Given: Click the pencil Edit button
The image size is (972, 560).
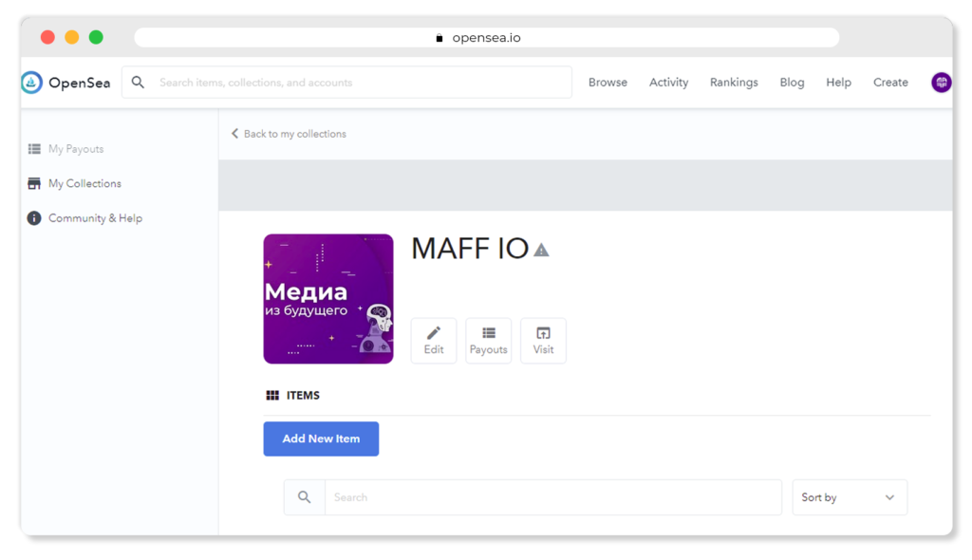Looking at the screenshot, I should 434,340.
